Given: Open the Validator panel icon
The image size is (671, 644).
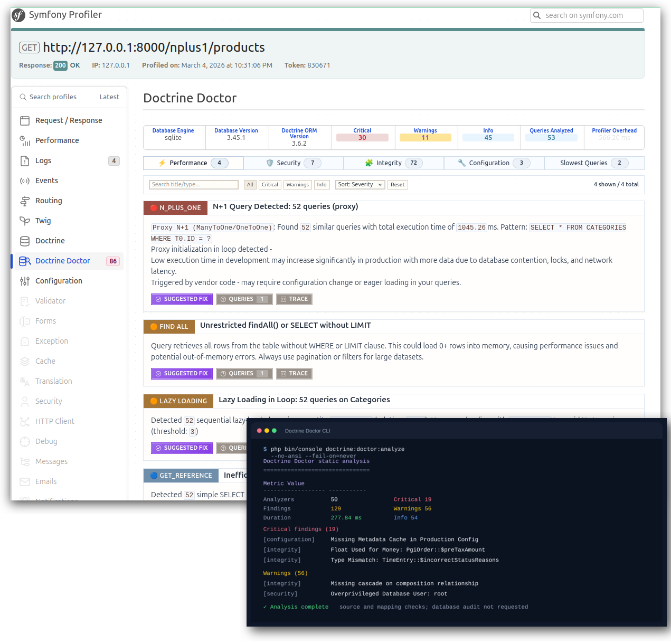Looking at the screenshot, I should (25, 301).
